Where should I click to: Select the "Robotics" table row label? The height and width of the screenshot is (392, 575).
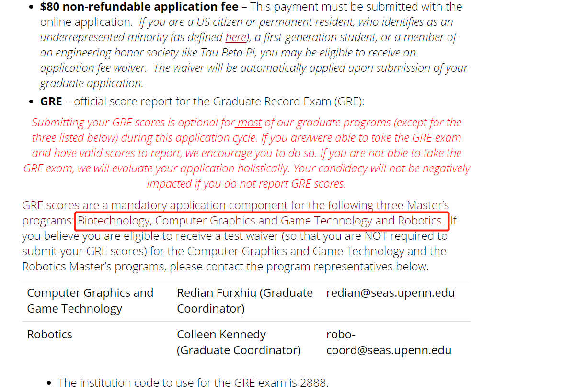pyautogui.click(x=49, y=334)
